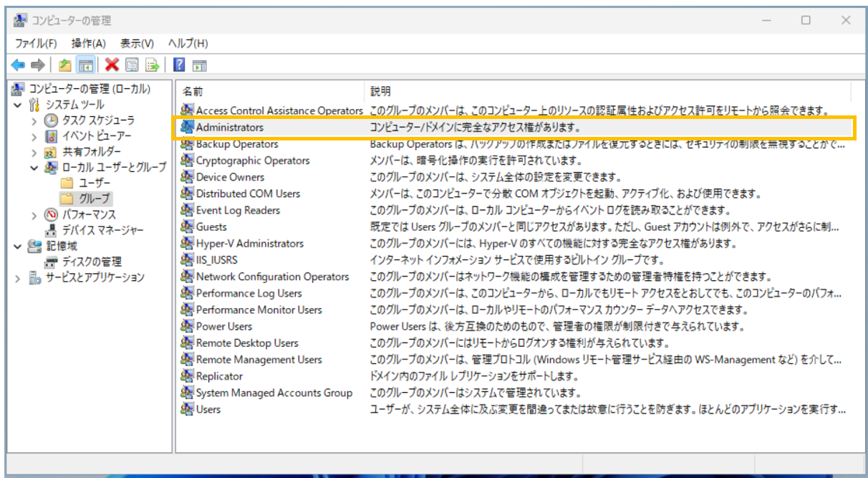Collapse the ローカル ユーザーとグループ node
The width and height of the screenshot is (868, 478).
pyautogui.click(x=34, y=168)
